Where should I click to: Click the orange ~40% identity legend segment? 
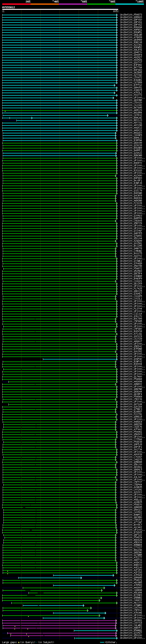tap(45, 4)
